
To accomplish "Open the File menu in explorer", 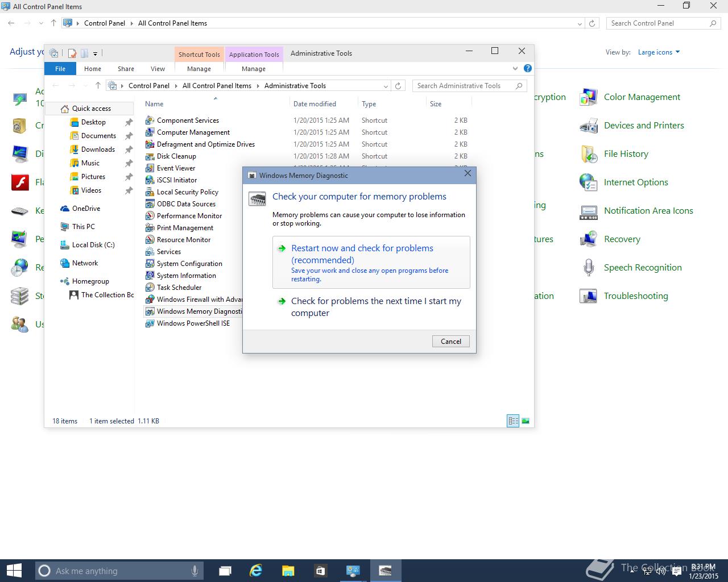I will (x=60, y=69).
